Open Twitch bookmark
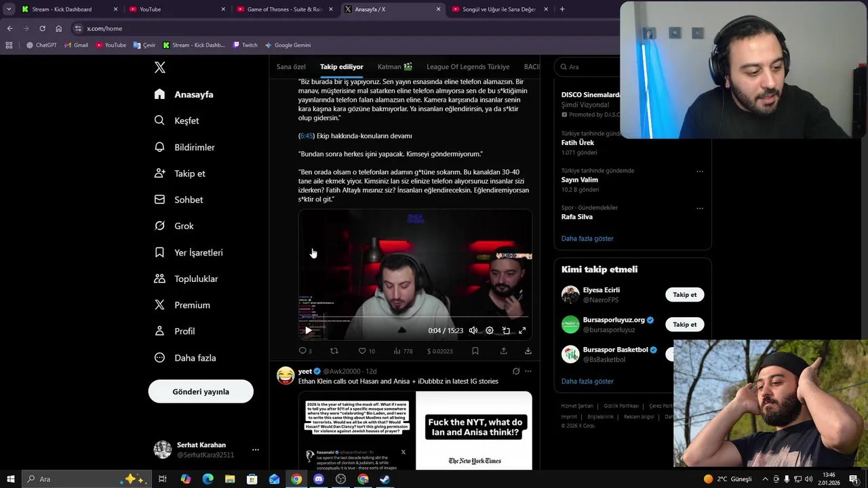868x488 pixels. (x=245, y=45)
